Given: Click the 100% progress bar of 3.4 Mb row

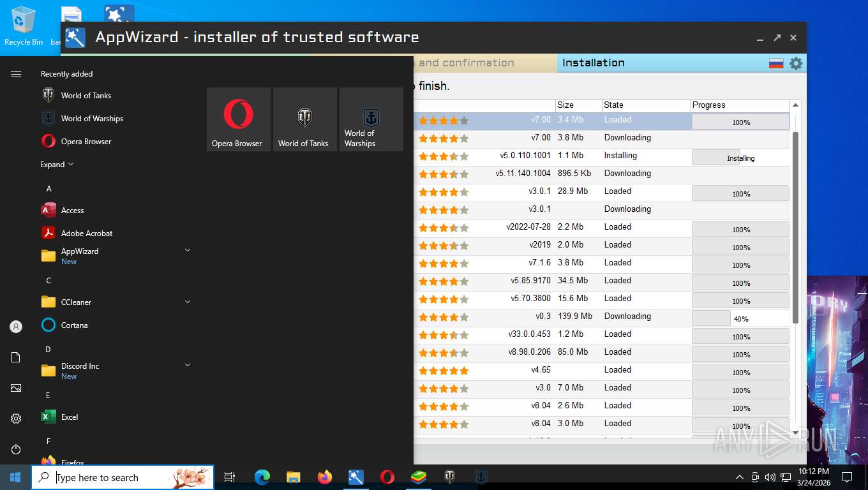Looking at the screenshot, I should click(x=740, y=122).
